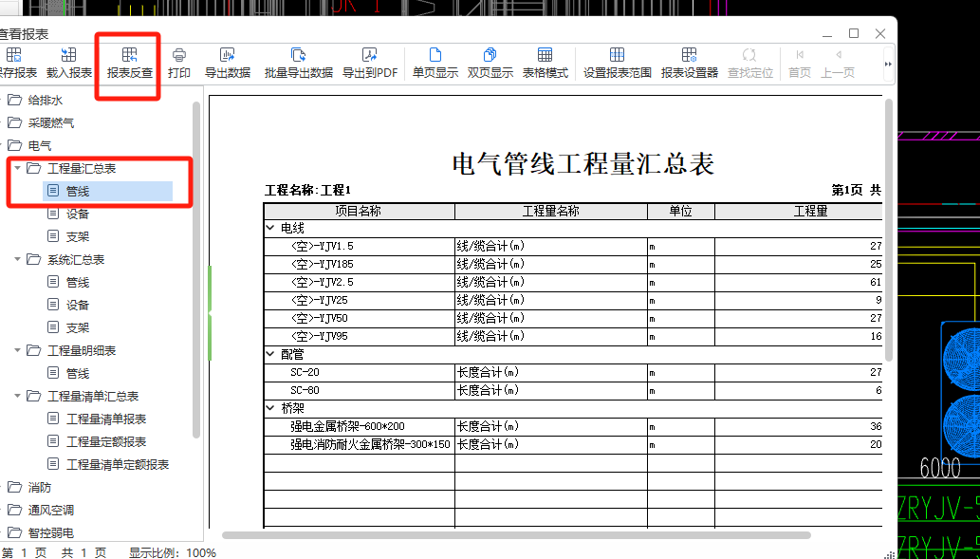Viewport: 980px width, 559px height.
Task: Collapse the 系统汇总表 tree node
Action: (x=17, y=259)
